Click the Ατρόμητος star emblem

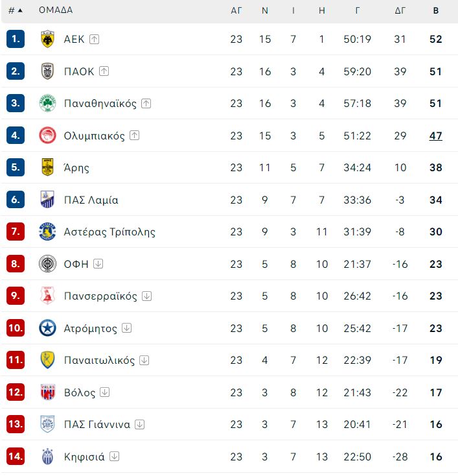[x=48, y=328]
